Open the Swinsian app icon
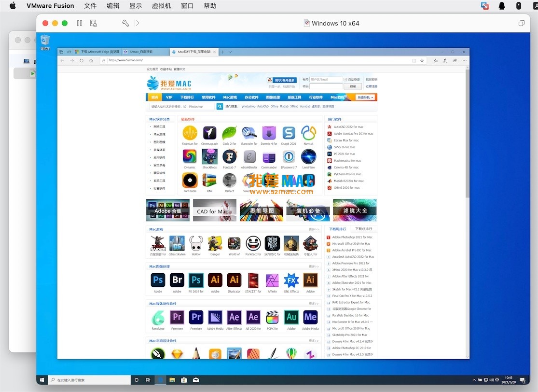 pos(190,133)
